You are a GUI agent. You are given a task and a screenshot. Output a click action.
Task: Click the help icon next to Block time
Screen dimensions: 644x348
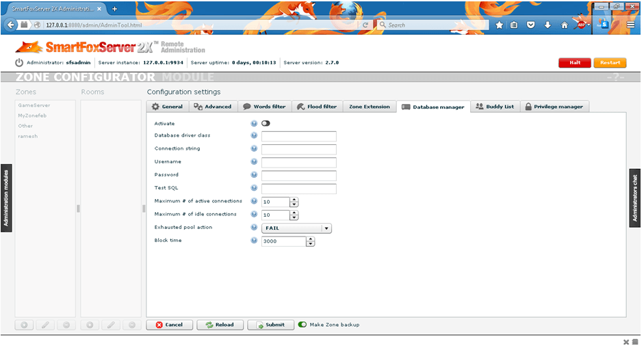pyautogui.click(x=254, y=241)
